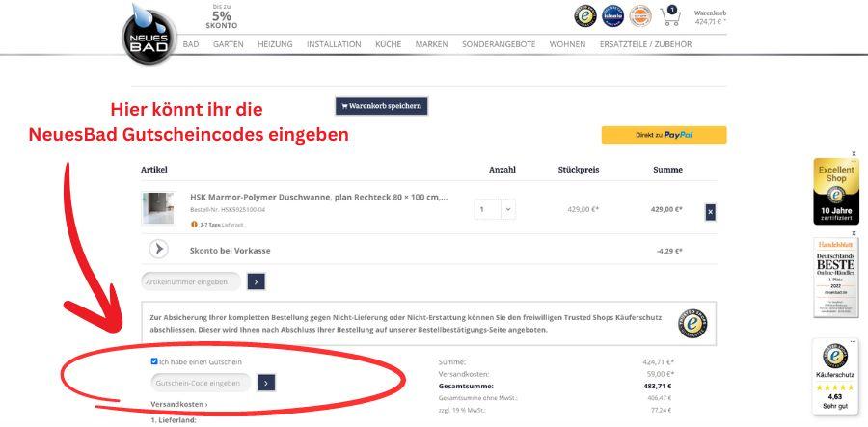Click 'Warenkorb speichern' button
868x427 pixels.
click(381, 106)
